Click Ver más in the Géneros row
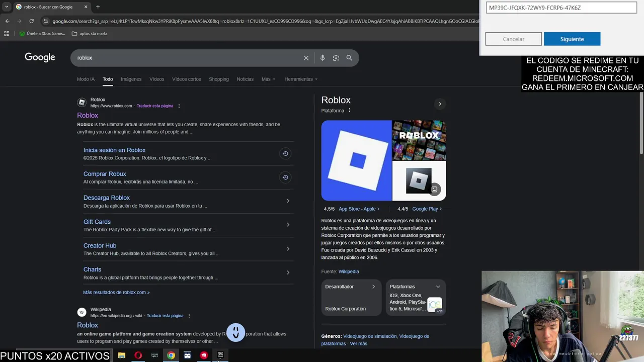 pyautogui.click(x=358, y=343)
